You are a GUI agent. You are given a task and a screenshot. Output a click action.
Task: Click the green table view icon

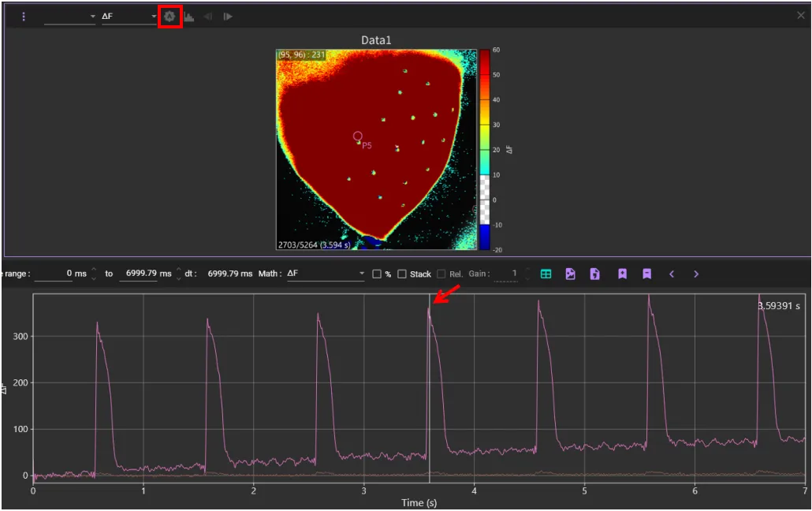point(546,274)
